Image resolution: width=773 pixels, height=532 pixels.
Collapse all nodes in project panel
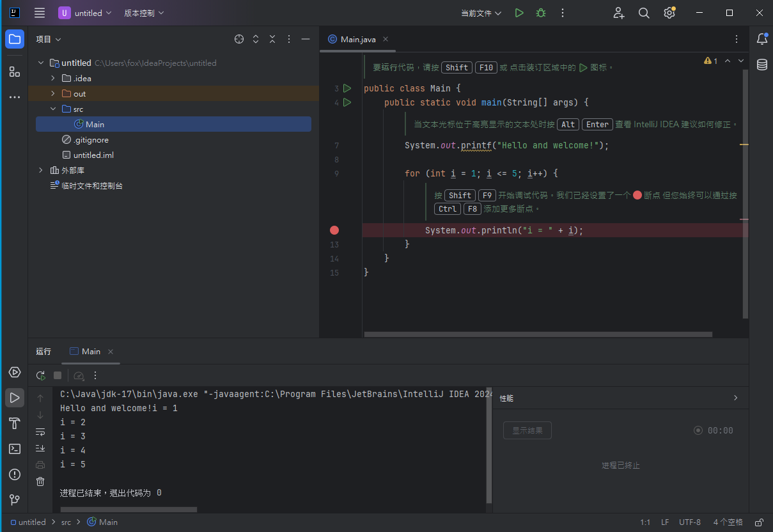click(272, 39)
